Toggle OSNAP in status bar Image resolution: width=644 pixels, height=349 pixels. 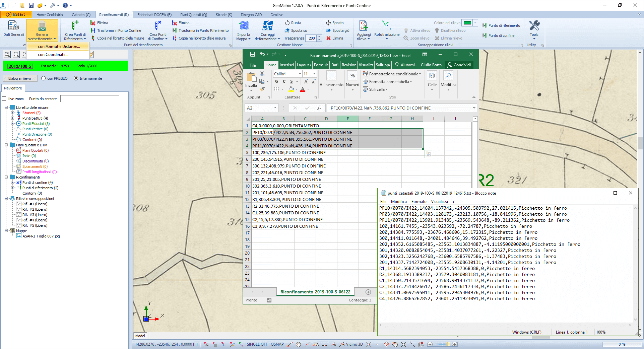pos(277,344)
